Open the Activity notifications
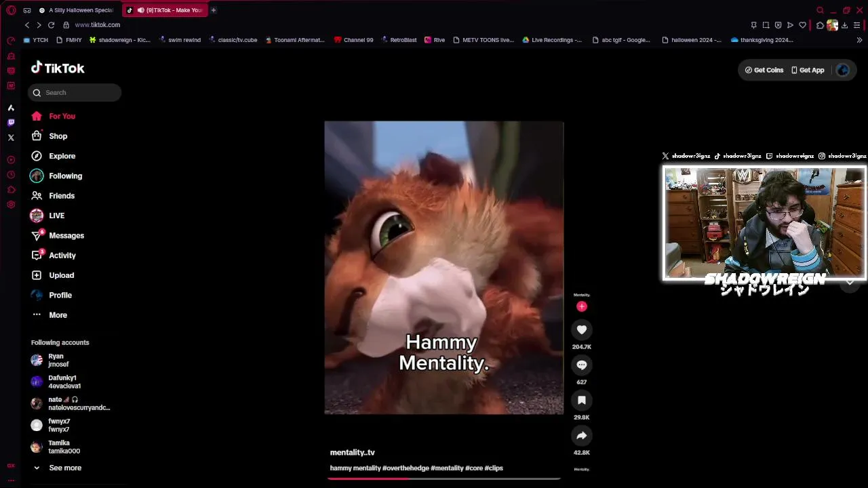868x488 pixels. coord(54,256)
